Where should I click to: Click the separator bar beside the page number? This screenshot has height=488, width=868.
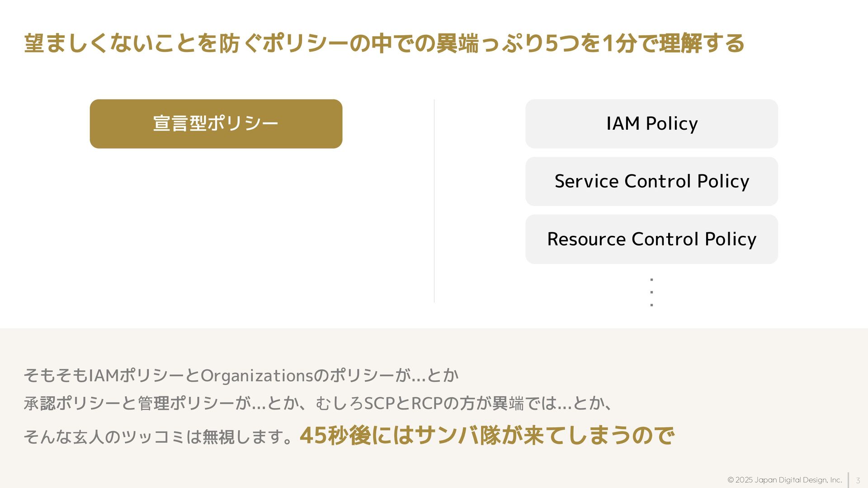click(849, 480)
